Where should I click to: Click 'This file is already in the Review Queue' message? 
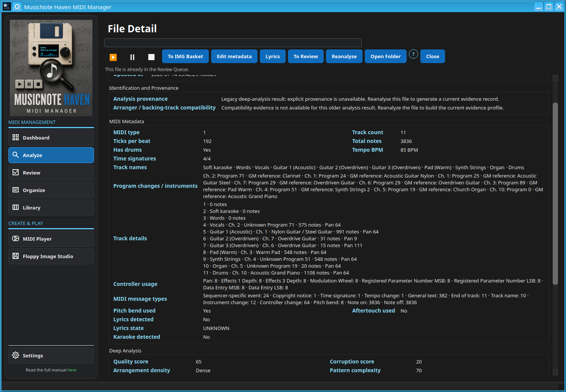point(147,69)
